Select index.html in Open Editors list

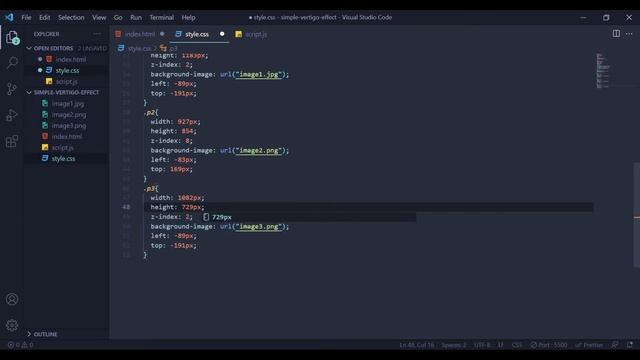71,60
